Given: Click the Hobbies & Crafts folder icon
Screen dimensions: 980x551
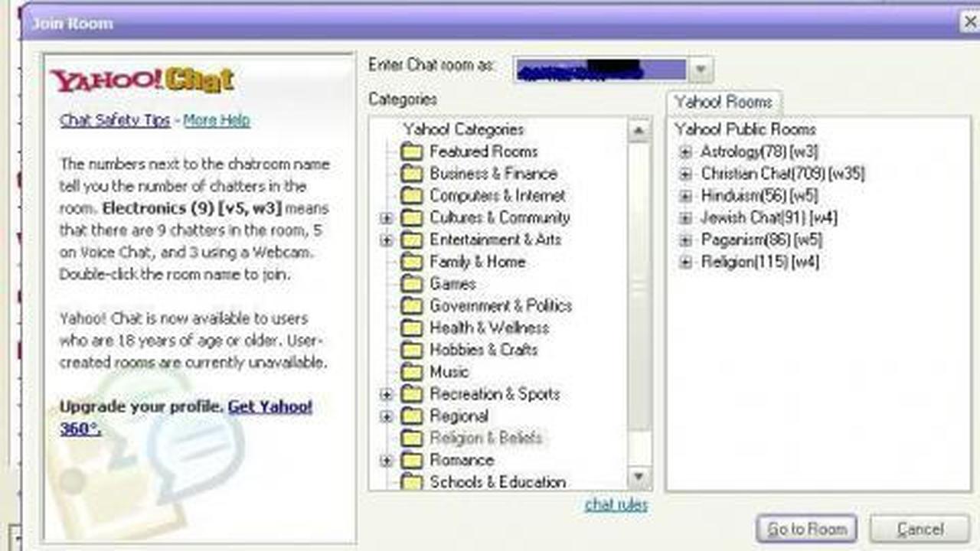Looking at the screenshot, I should pos(412,350).
